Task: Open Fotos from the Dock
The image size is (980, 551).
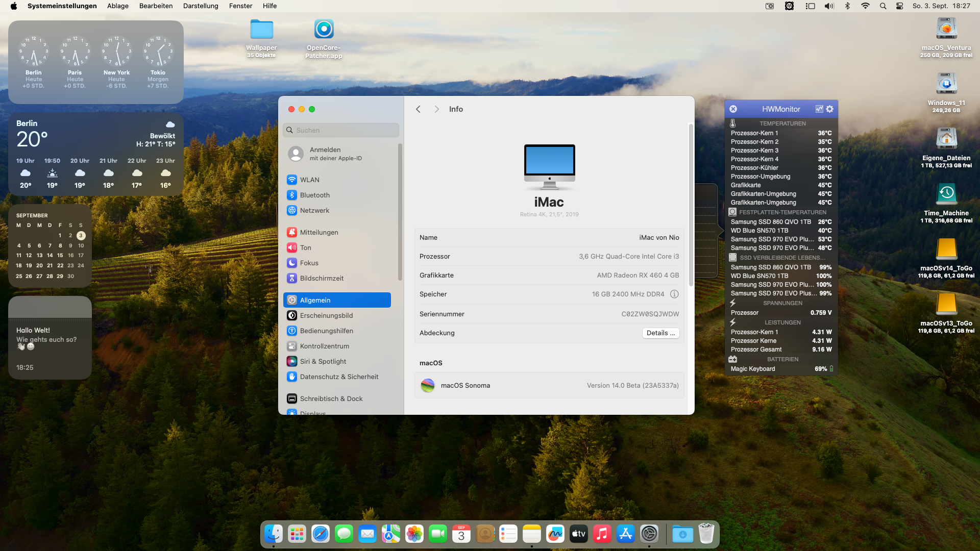Action: 414,534
